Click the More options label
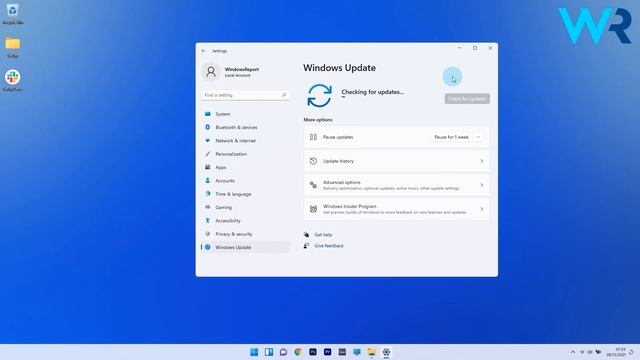640x360 pixels. [318, 120]
